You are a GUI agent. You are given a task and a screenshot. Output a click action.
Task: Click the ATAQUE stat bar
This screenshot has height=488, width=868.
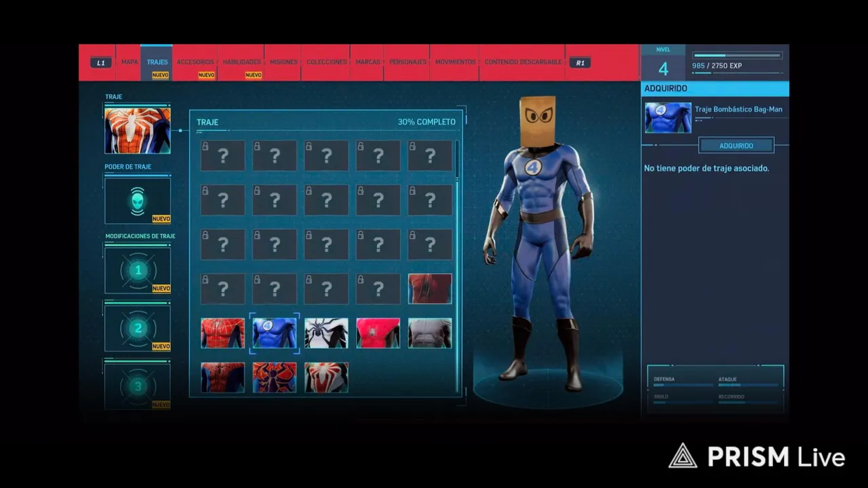click(749, 385)
